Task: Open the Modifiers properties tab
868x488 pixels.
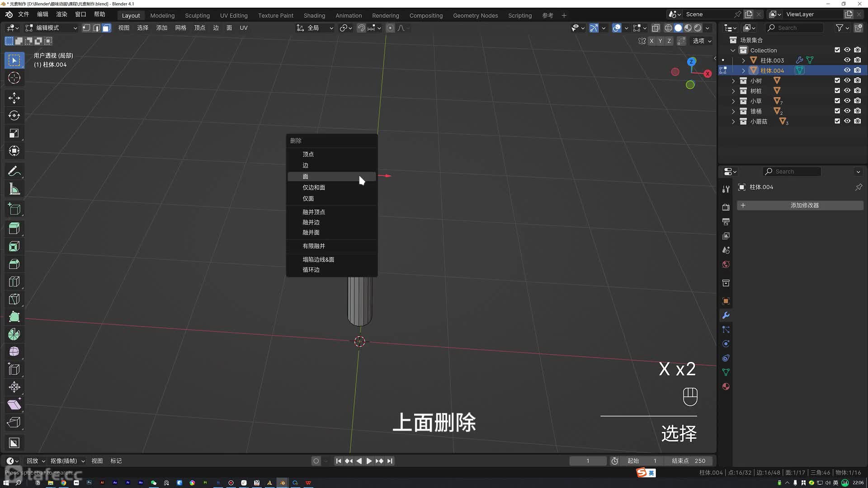Action: tap(726, 315)
